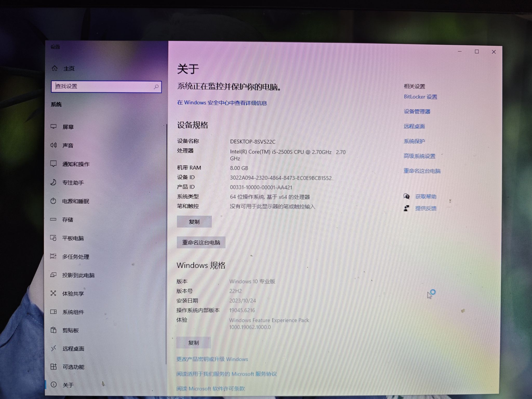The width and height of the screenshot is (532, 399).
Task: Open 剪贴板 clipboard icon
Action: tap(54, 330)
